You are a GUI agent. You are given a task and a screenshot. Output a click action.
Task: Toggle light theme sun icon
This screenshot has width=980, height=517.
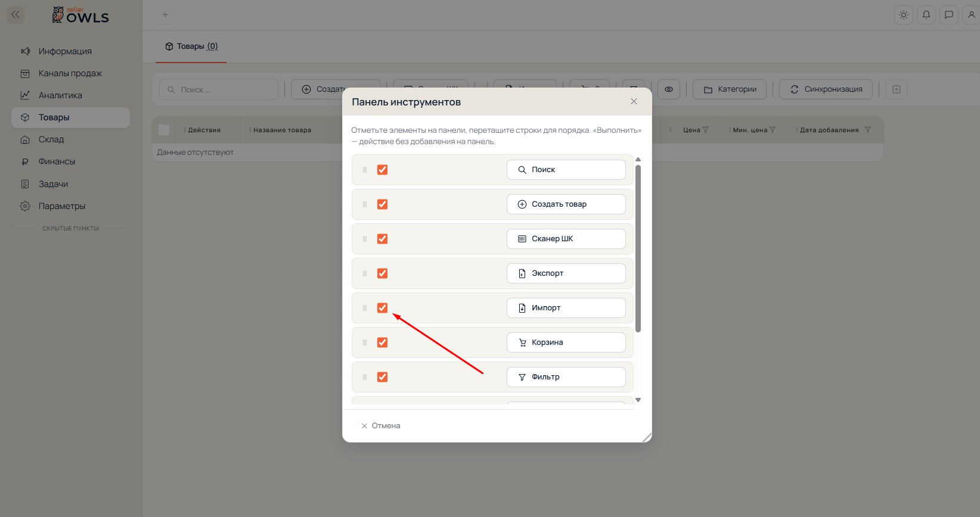click(904, 15)
